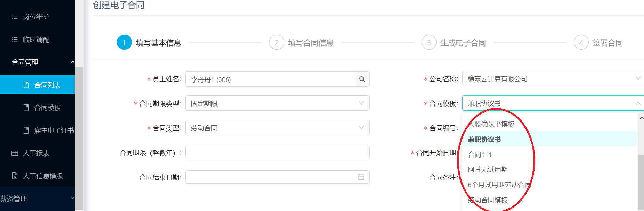Click the 合同列表 document icon
Viewport: 644px width, 211px height.
click(x=26, y=85)
